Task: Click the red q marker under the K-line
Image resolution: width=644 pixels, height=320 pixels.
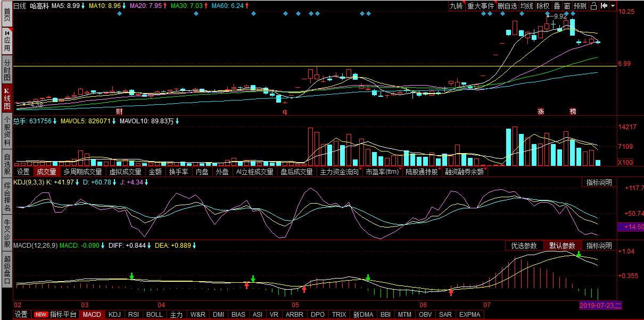Action: click(x=285, y=112)
